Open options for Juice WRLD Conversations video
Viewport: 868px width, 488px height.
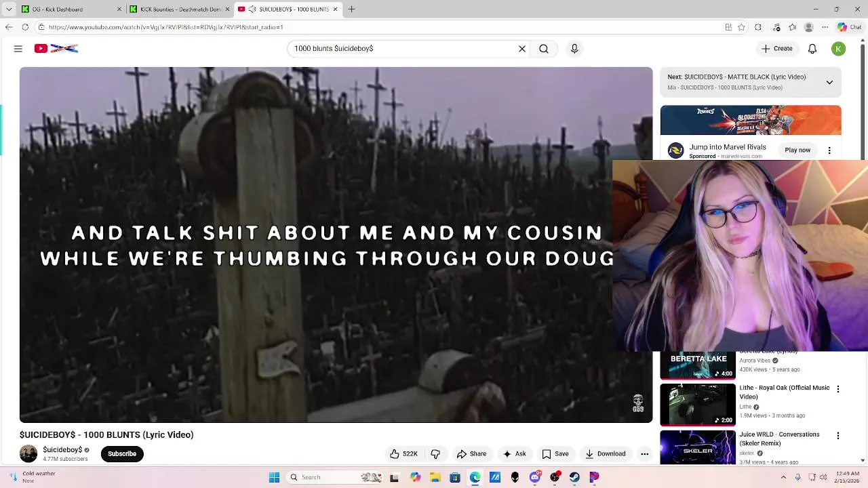[x=838, y=436]
